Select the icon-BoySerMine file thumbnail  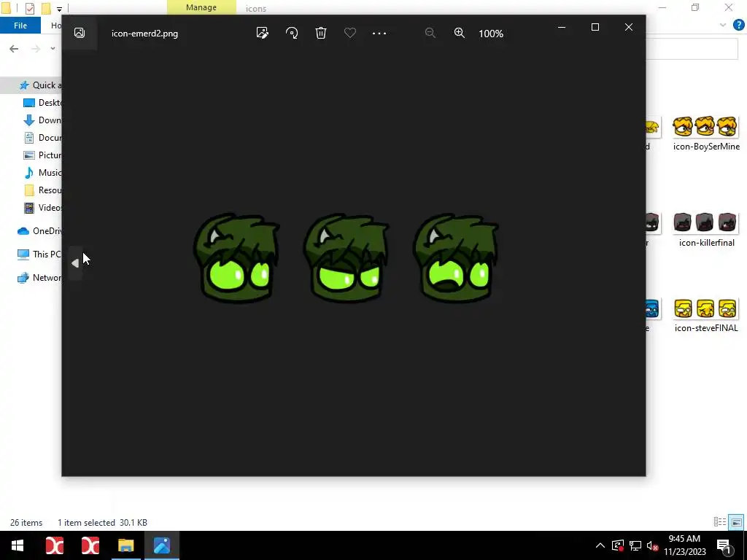point(705,134)
